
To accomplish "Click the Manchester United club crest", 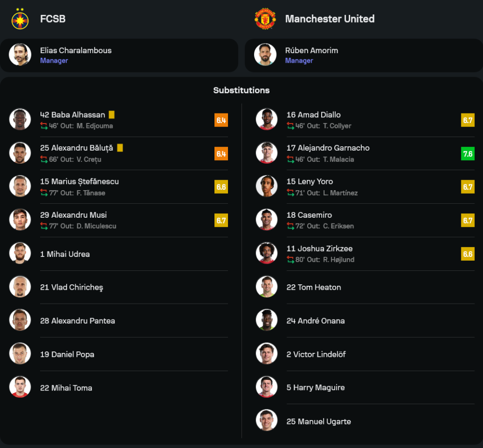I will click(x=265, y=19).
